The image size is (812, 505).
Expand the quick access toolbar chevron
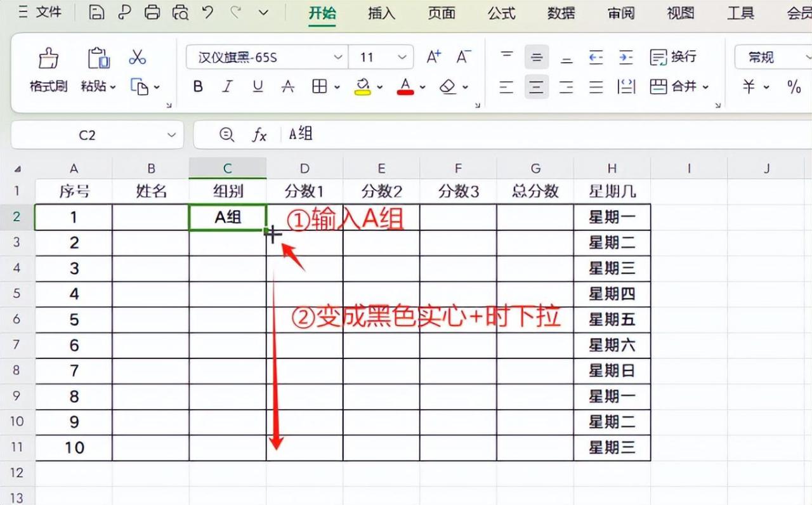click(x=263, y=12)
